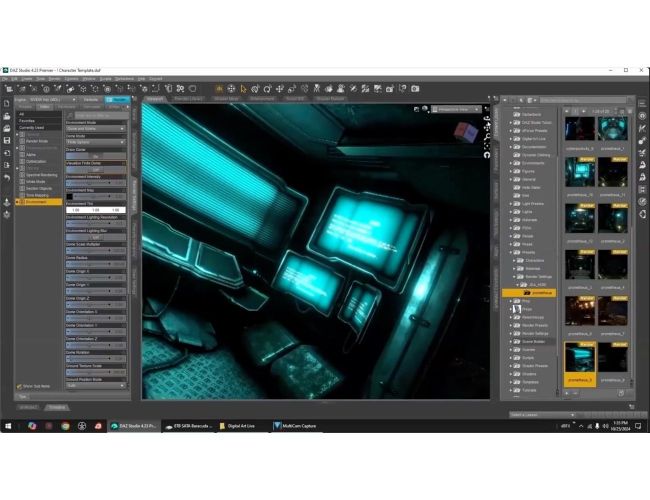Click the Open File folder icon
This screenshot has width=650, height=500.
7,117
